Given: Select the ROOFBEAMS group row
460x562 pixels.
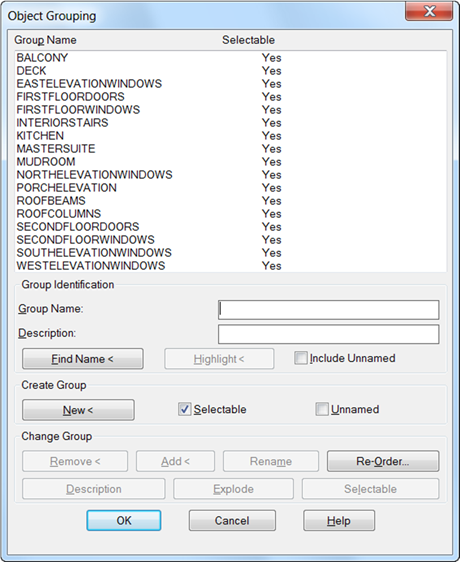Looking at the screenshot, I should click(231, 201).
